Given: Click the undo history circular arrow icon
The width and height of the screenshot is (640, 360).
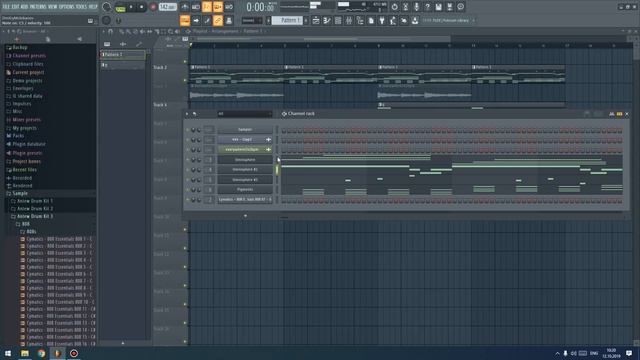Looking at the screenshot, I should (394, 7).
